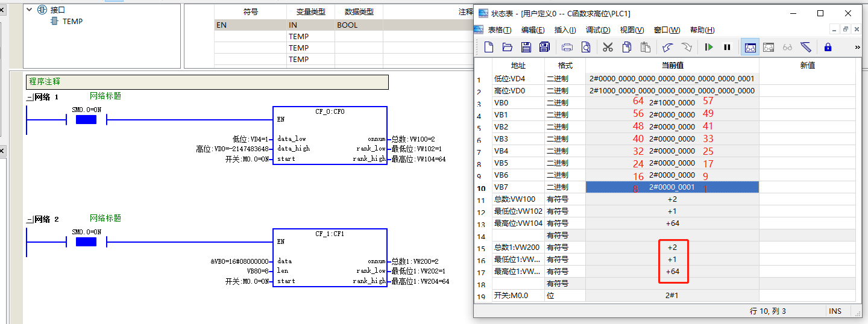Click the Redo arrow icon
The width and height of the screenshot is (868, 324).
tap(687, 47)
